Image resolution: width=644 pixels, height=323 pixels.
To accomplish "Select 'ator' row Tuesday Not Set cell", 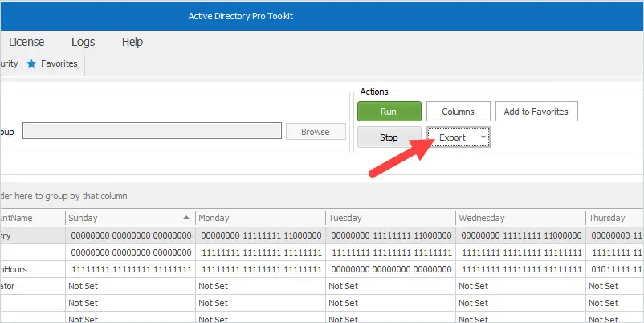I will point(390,286).
